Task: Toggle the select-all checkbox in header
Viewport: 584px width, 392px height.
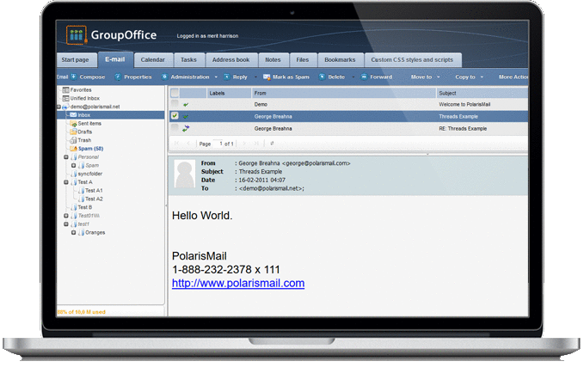Action: 175,93
